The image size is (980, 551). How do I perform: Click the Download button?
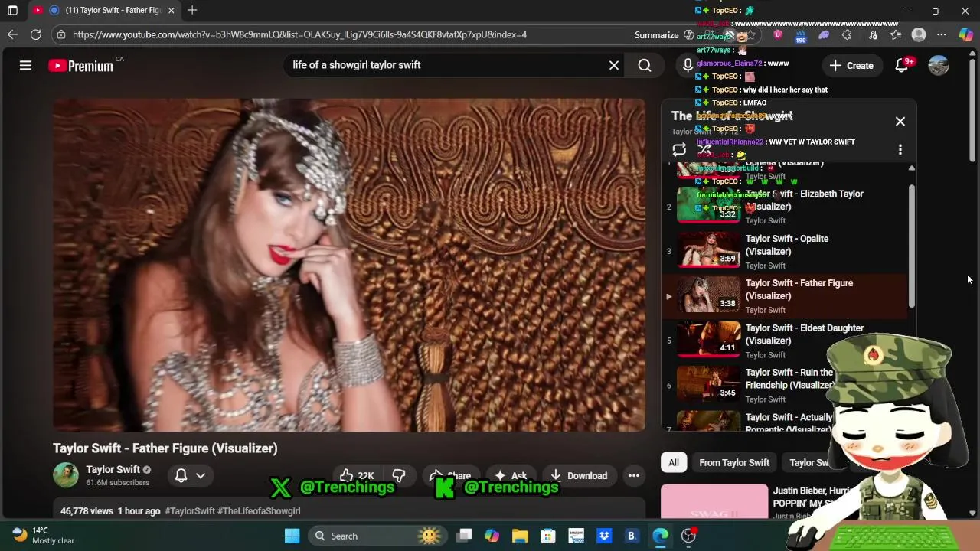click(x=579, y=476)
